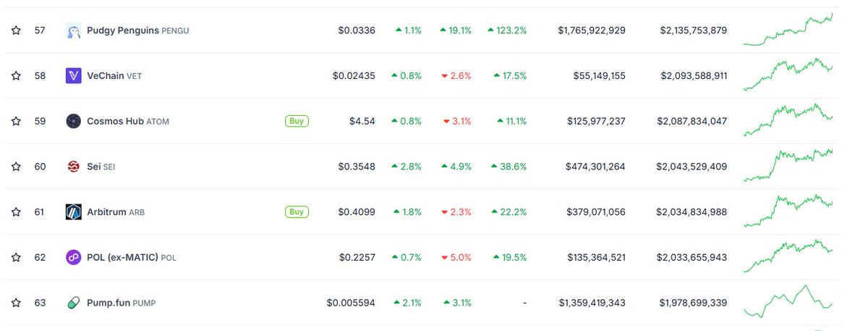This screenshot has width=868, height=331.
Task: Open the Cosmos Hub ATOM link
Action: click(x=127, y=122)
